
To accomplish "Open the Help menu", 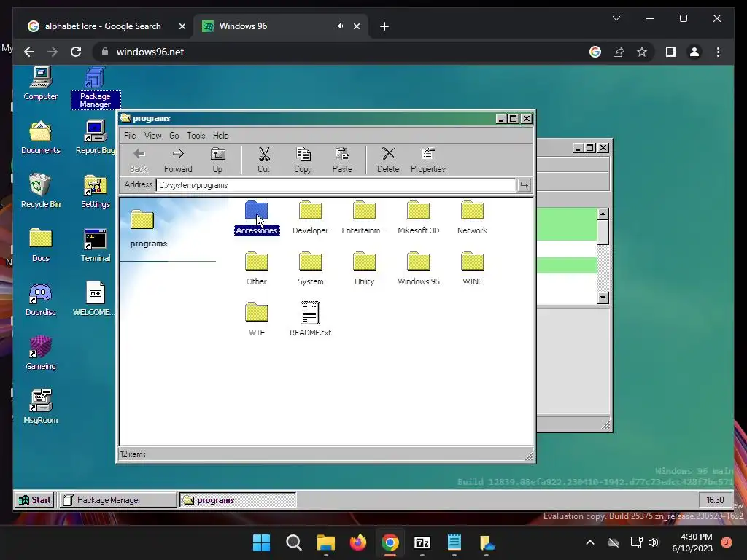I will 220,135.
